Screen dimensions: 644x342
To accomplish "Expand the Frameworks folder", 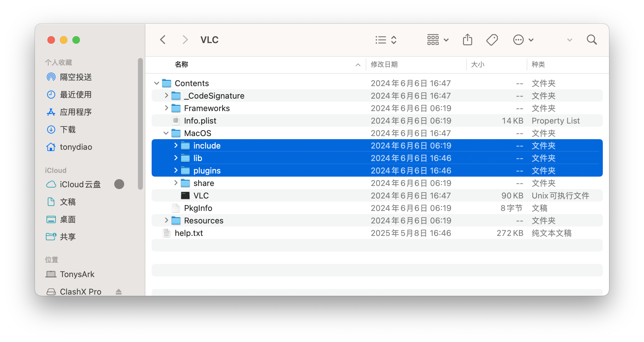I will point(166,108).
